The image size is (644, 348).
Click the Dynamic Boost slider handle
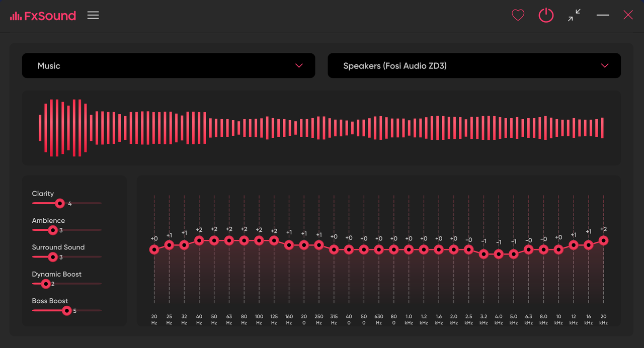[46, 284]
